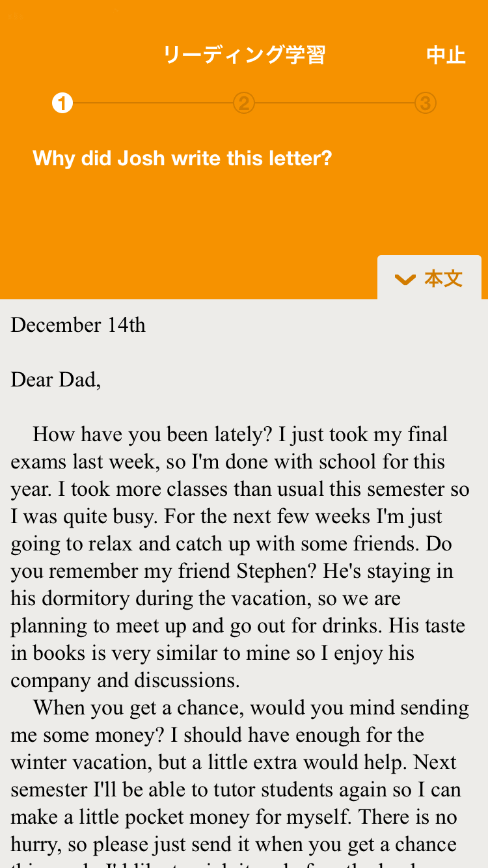
Task: Tap the リーディング学習 header title
Action: (244, 55)
